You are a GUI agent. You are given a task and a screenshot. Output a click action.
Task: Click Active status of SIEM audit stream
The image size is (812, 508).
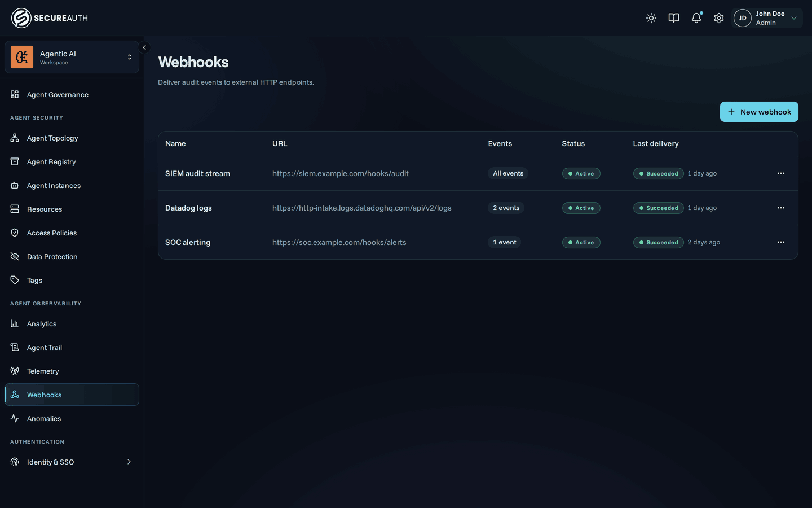click(x=581, y=174)
